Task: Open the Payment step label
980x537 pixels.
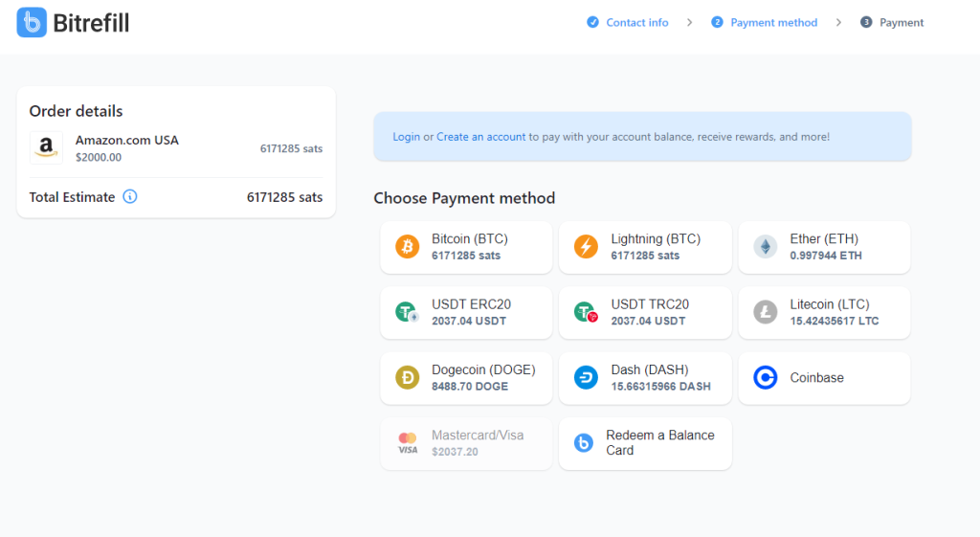Action: [902, 23]
